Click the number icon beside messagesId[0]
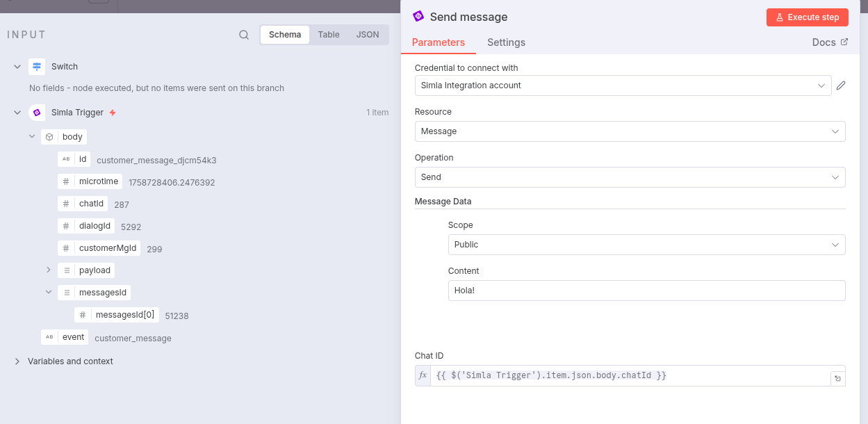This screenshot has height=424, width=868. 83,315
